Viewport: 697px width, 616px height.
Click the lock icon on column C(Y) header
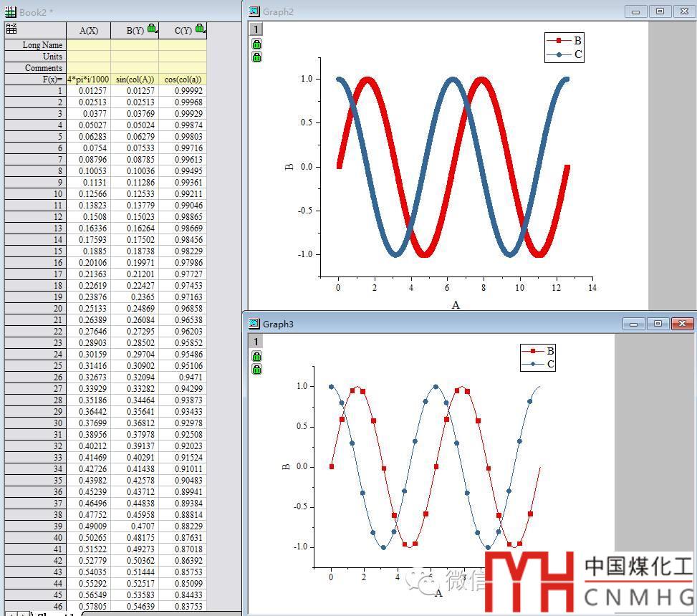[x=200, y=29]
